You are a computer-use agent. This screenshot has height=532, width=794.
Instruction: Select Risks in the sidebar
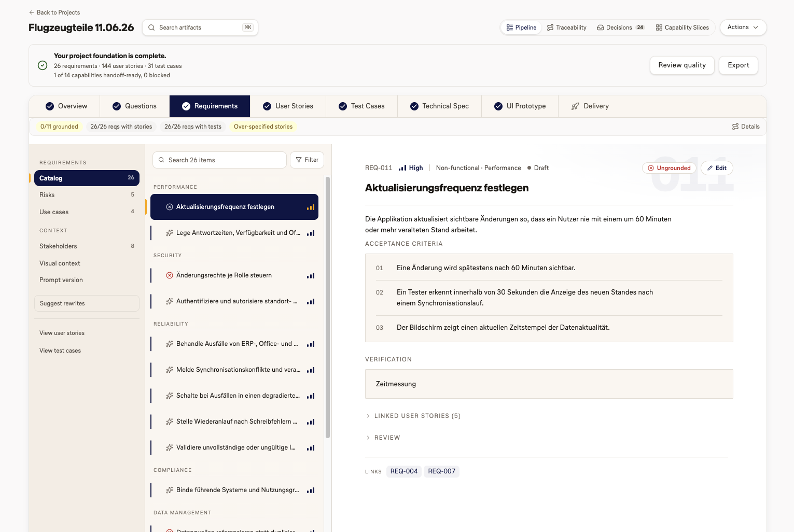pos(87,195)
